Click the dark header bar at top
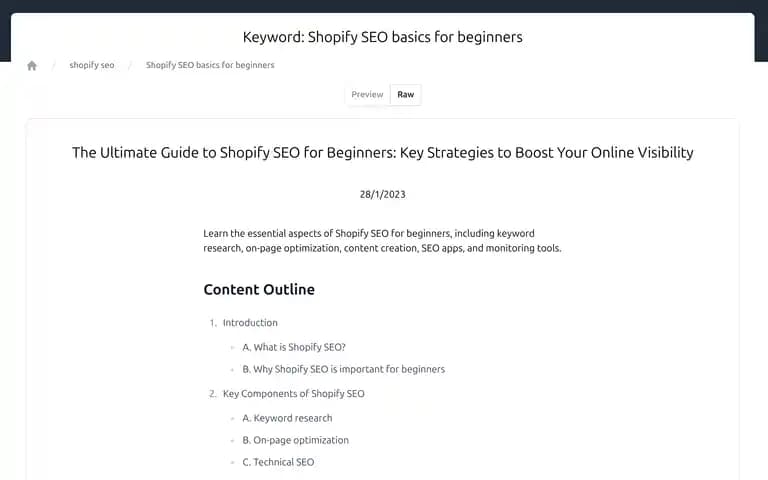Screen dimensions: 768x480 384,6
